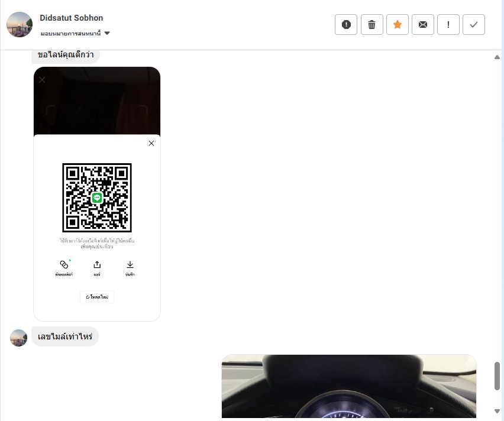This screenshot has height=421, width=504.
Task: Mark conversation as spam icon
Action: pyautogui.click(x=346, y=24)
